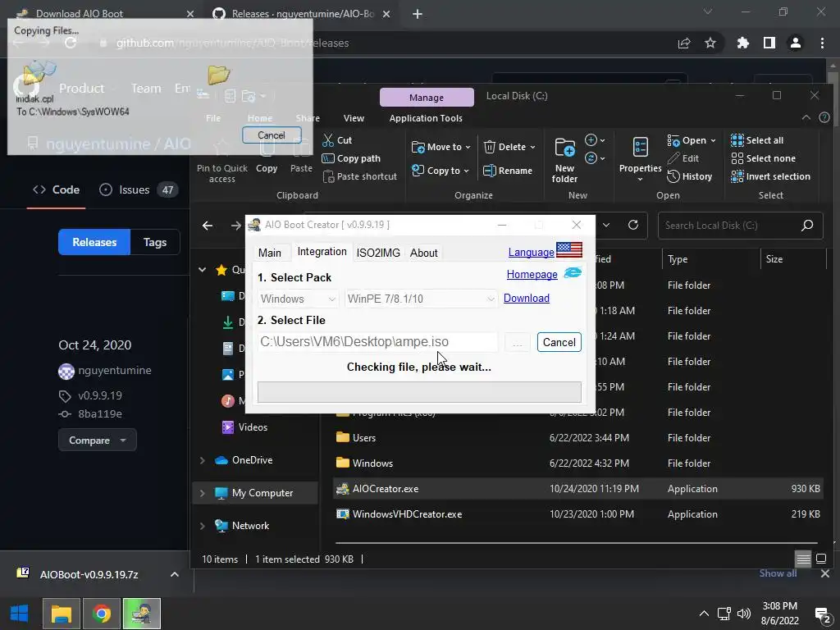Image resolution: width=840 pixels, height=630 pixels.
Task: Switch to the View ribbon tab
Action: pyautogui.click(x=354, y=118)
